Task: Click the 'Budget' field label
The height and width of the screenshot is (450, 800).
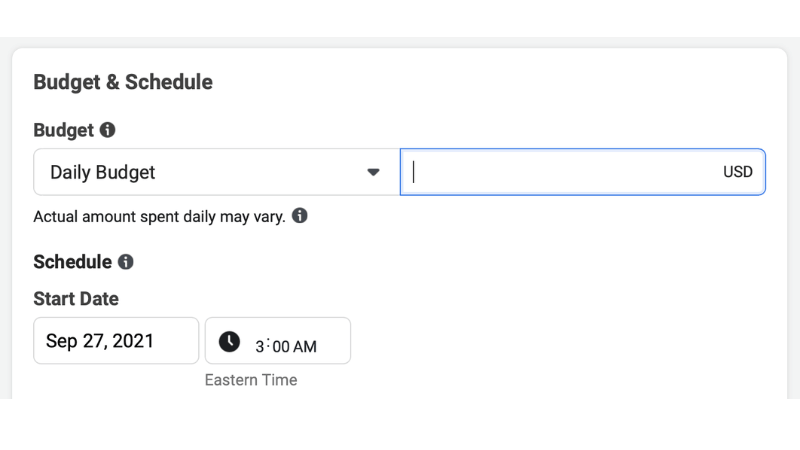Action: pyautogui.click(x=63, y=130)
